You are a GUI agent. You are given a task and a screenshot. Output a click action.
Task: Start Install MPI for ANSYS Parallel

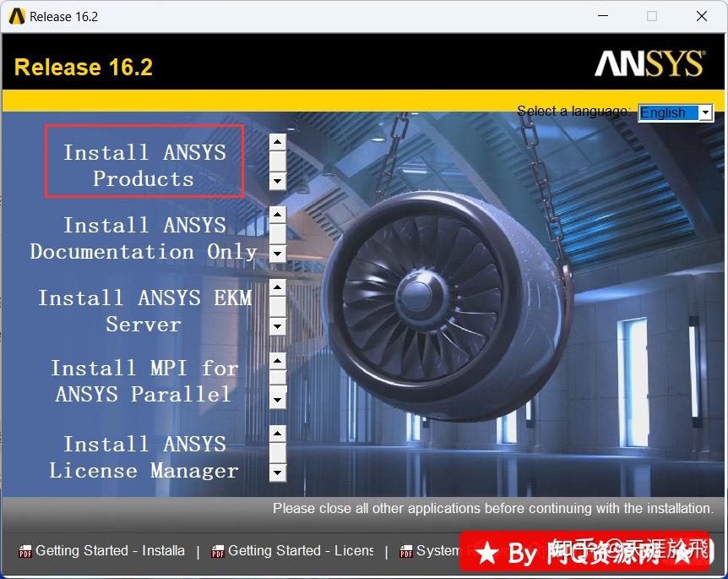pyautogui.click(x=144, y=381)
